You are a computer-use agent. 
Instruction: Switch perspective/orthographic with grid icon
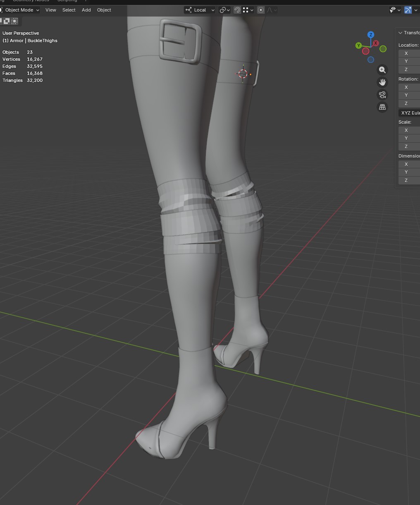coord(382,107)
